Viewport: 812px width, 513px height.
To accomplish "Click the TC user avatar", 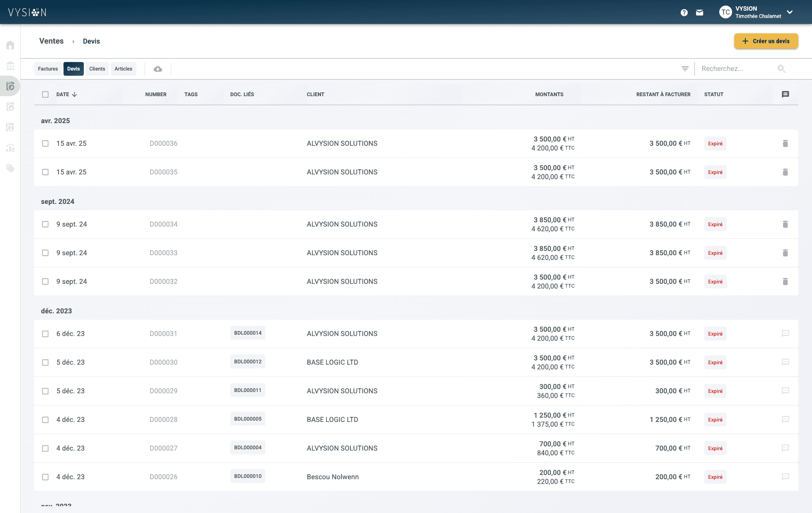I will 726,12.
